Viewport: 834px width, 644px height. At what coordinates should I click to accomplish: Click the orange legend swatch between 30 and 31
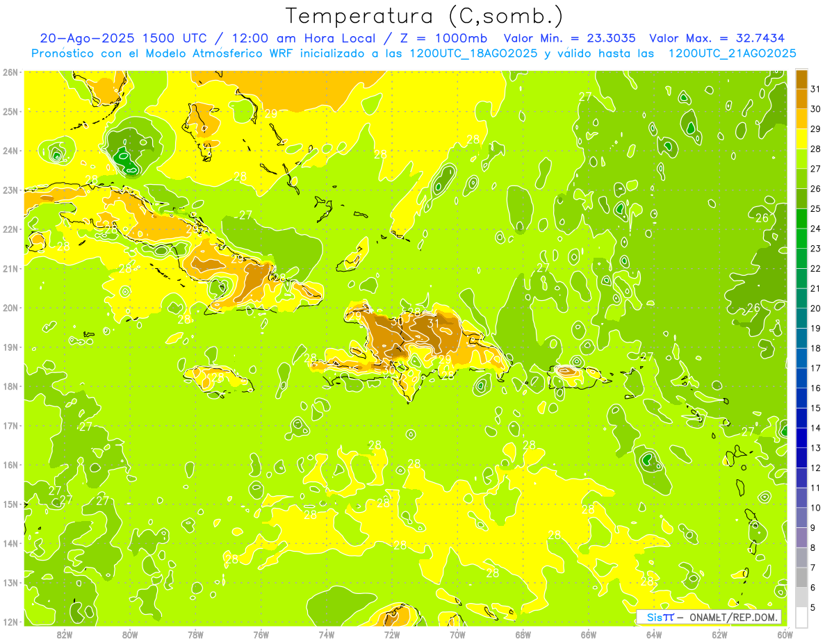pos(801,98)
